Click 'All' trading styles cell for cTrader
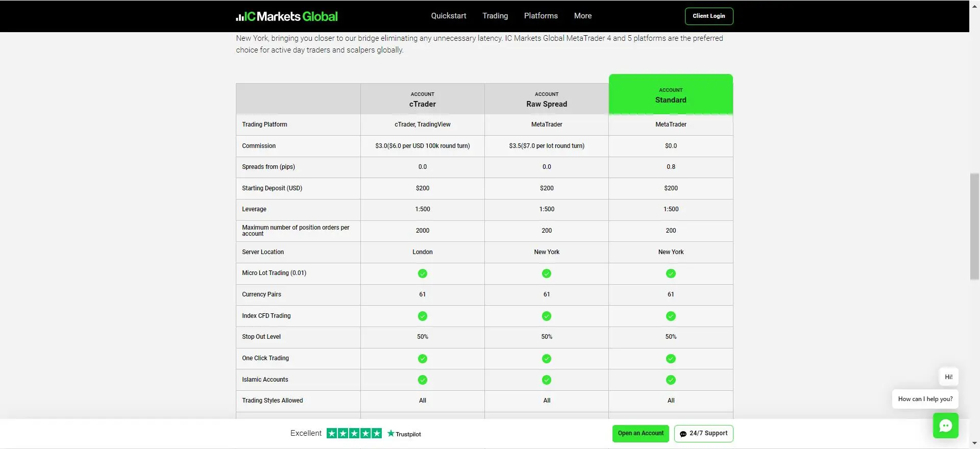The width and height of the screenshot is (980, 449). (x=423, y=401)
